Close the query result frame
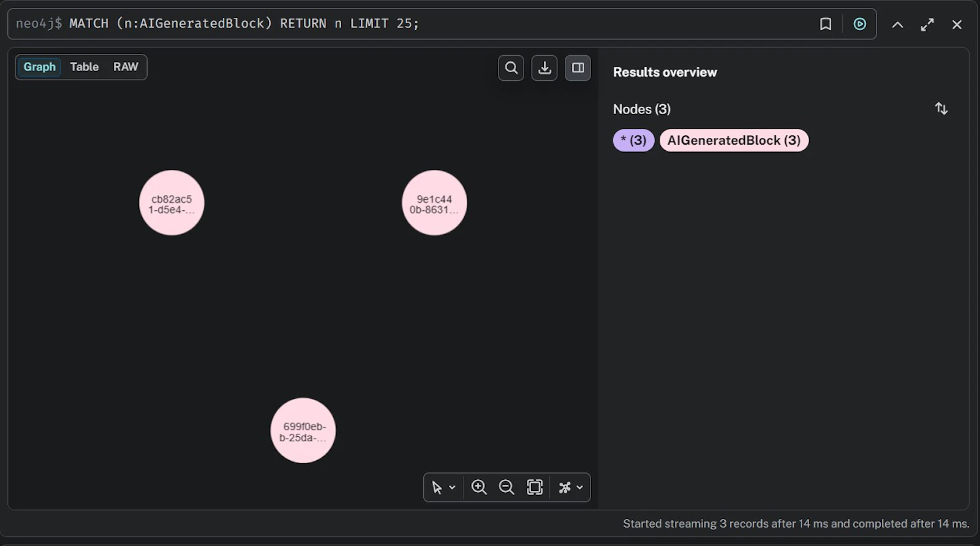This screenshot has height=546, width=980. [x=957, y=25]
